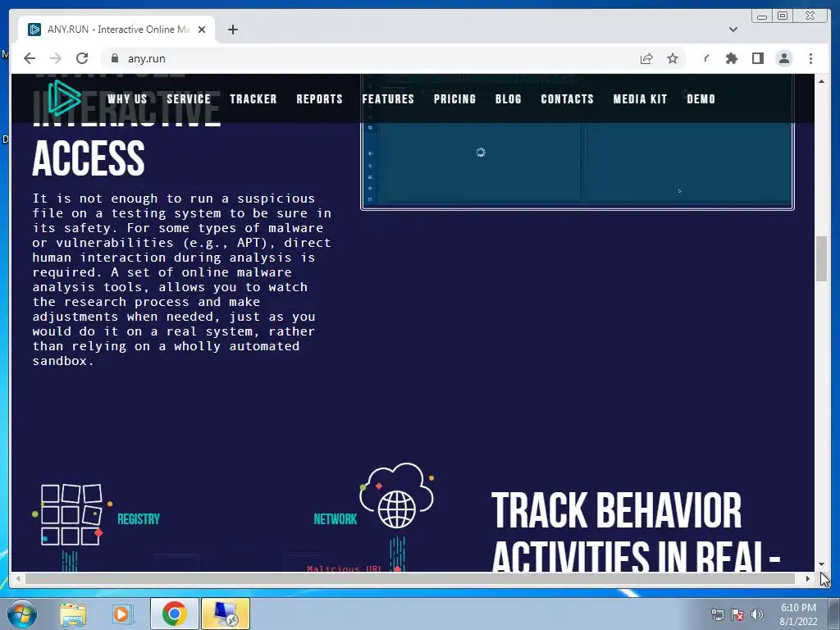The width and height of the screenshot is (840, 630).
Task: Close the ANY.RUN tab
Action: point(202,30)
